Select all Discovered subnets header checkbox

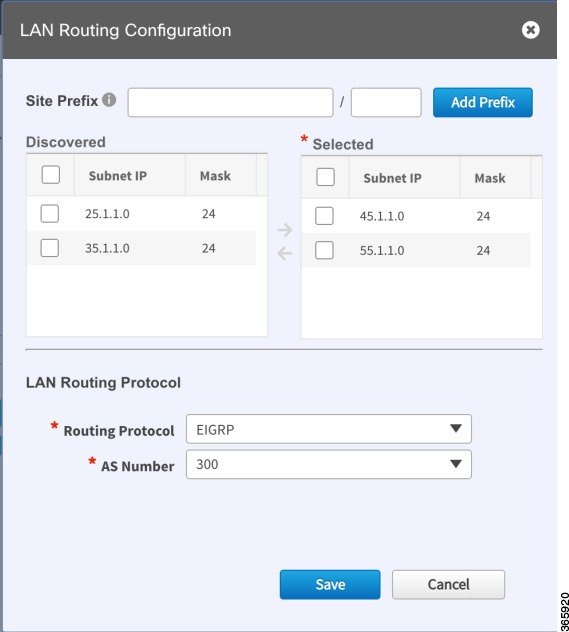51,175
